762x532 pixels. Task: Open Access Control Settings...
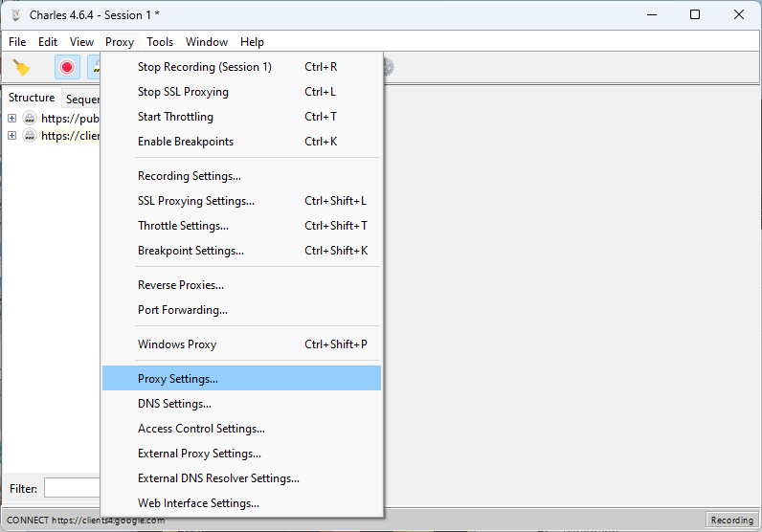click(241, 428)
